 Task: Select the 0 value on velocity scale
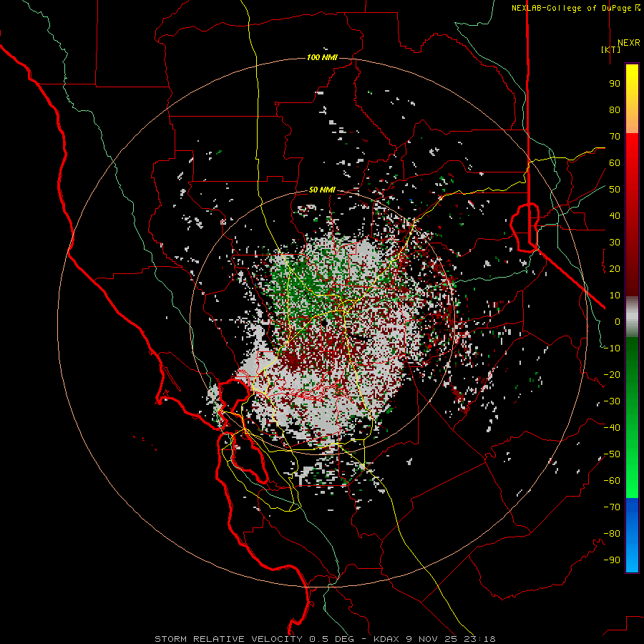point(618,322)
